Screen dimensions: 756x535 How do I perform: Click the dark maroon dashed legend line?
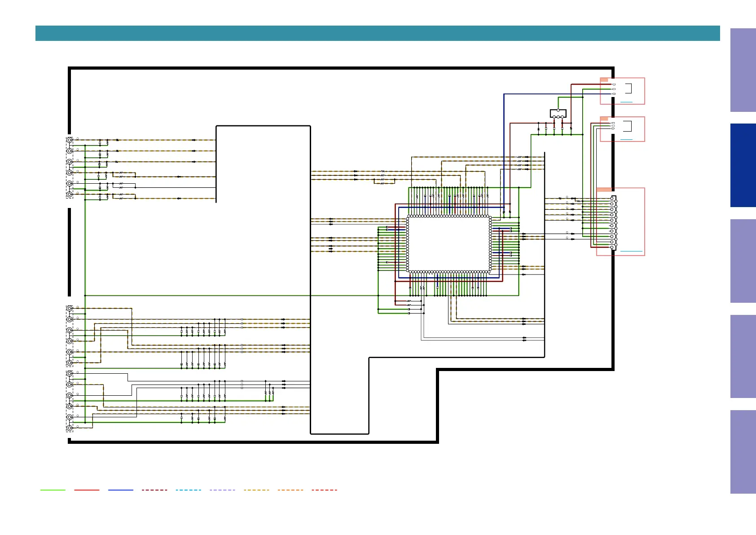[154, 490]
